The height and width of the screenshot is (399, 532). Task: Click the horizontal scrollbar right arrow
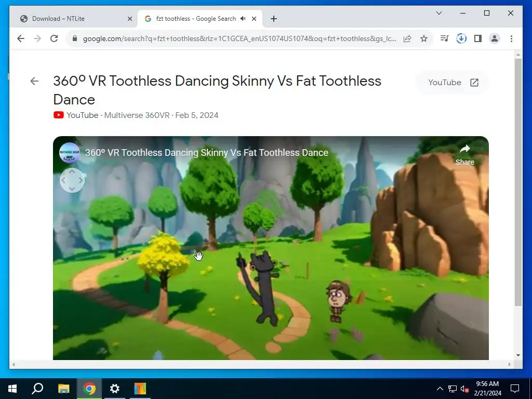tap(509, 364)
